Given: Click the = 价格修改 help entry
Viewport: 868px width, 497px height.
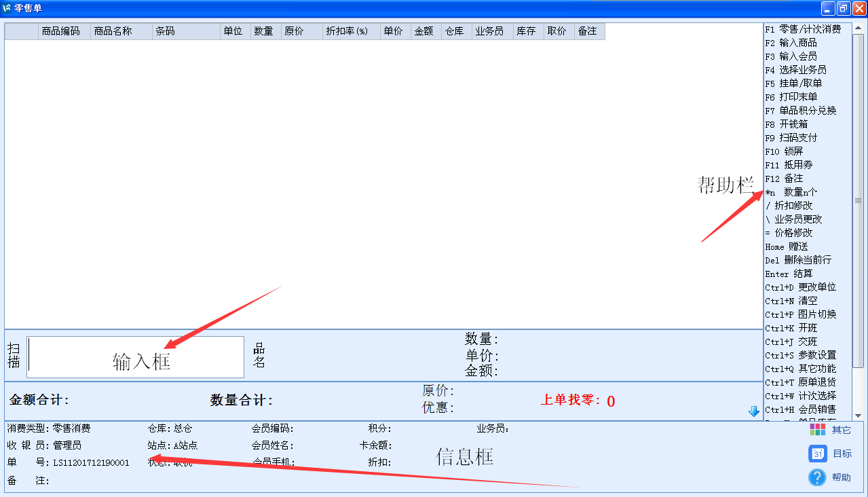Looking at the screenshot, I should 789,233.
